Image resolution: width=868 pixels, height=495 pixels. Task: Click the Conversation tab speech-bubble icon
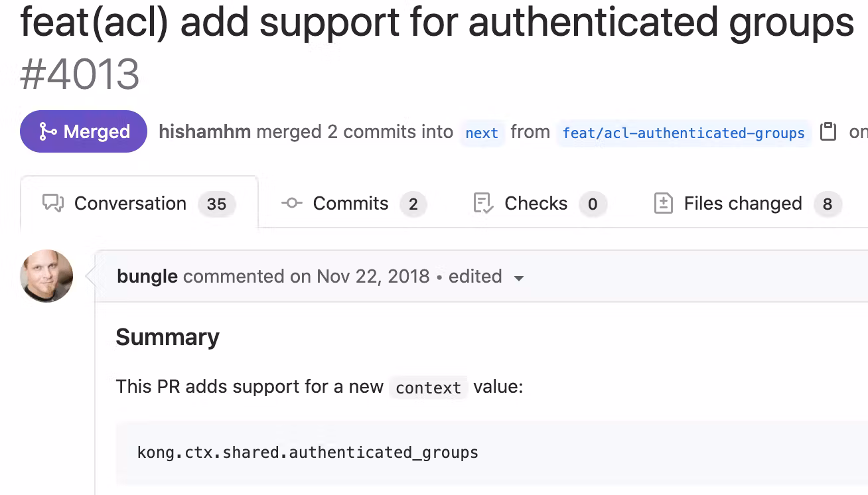[53, 203]
